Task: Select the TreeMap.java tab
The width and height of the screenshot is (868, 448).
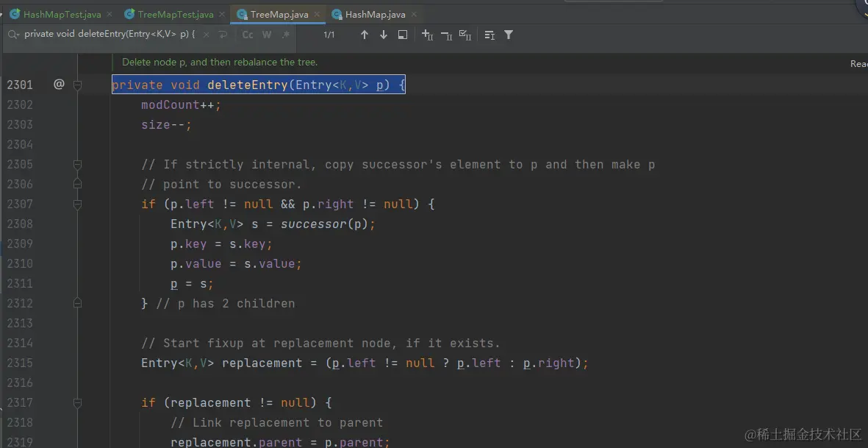Action: [x=279, y=15]
